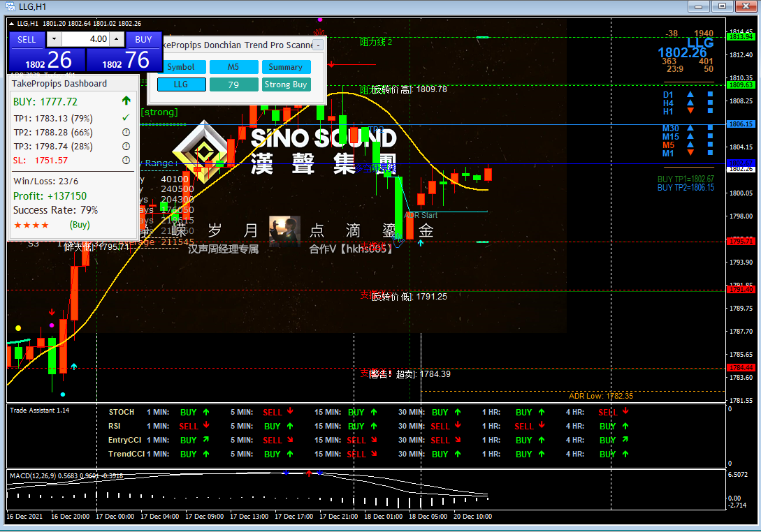761x532 pixels.
Task: Click the orange star rating in the dashboard
Action: pyautogui.click(x=31, y=225)
